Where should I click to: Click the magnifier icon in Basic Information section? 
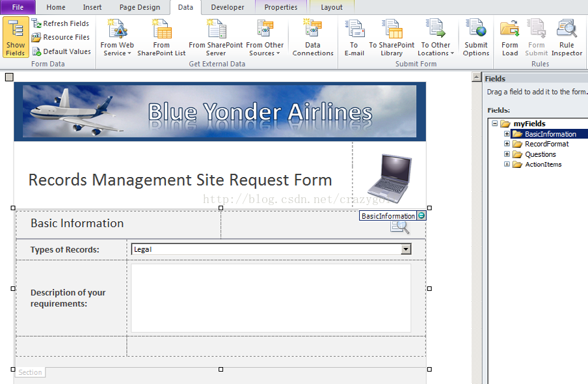pos(399,226)
